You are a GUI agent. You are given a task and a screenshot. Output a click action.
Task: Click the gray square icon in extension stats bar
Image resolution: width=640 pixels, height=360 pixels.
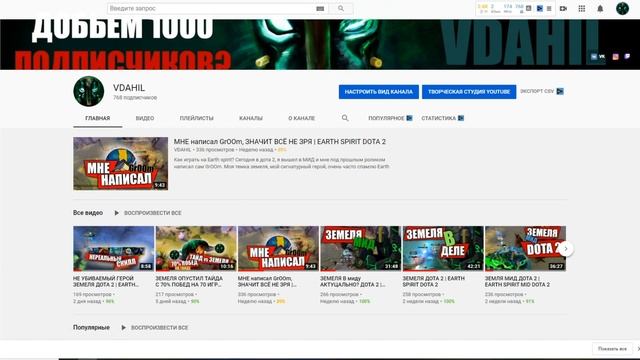click(x=529, y=8)
